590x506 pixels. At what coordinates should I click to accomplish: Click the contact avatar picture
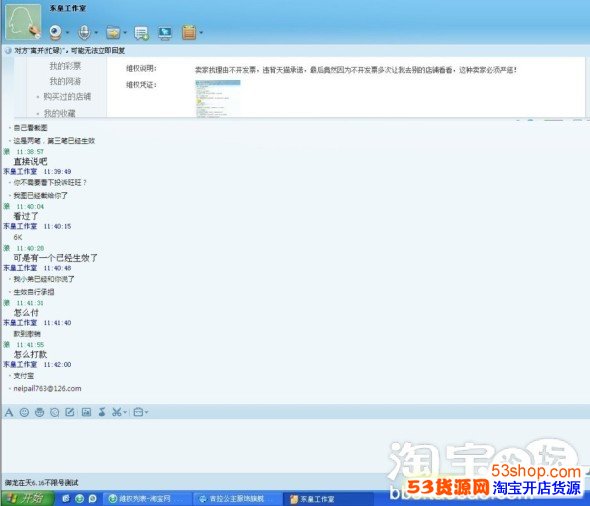coord(23,22)
